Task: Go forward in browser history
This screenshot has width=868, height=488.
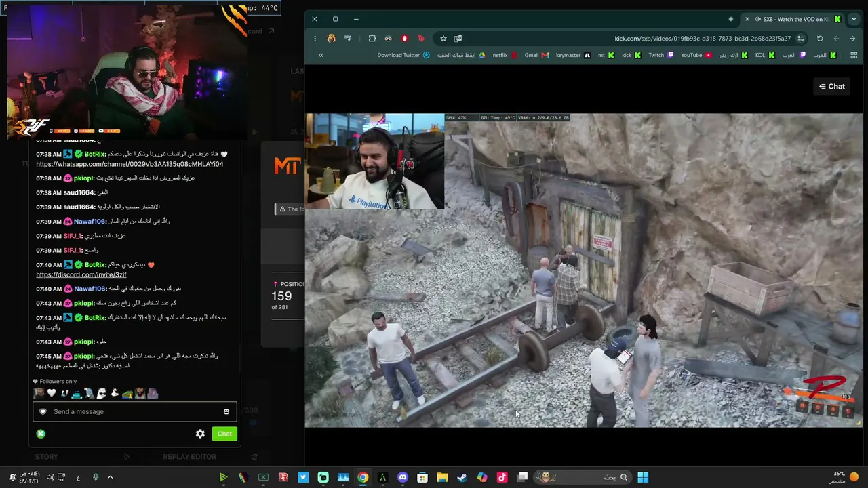Action: [x=836, y=39]
